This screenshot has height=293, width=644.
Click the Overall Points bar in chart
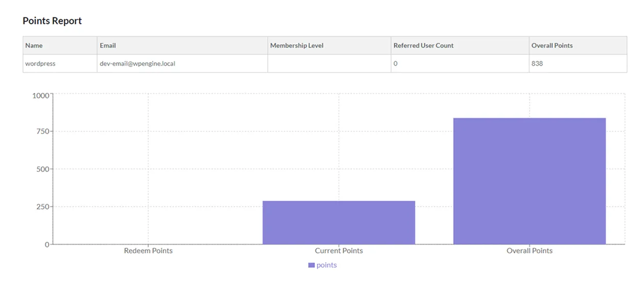pos(530,181)
